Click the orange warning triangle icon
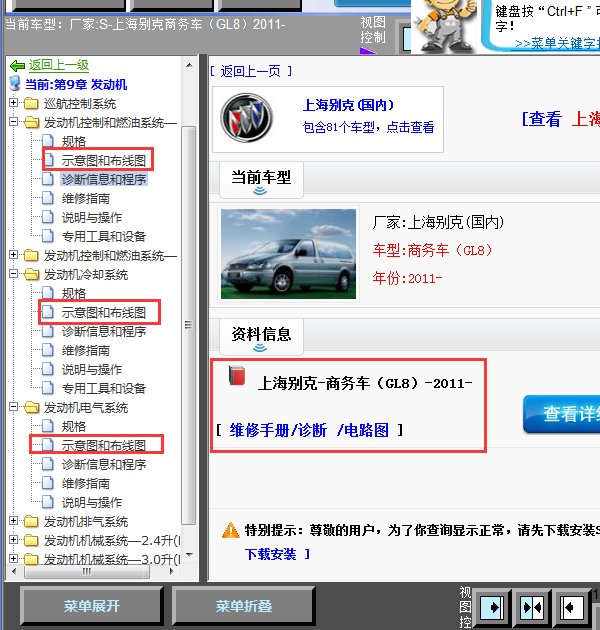This screenshot has height=630, width=600. click(231, 530)
